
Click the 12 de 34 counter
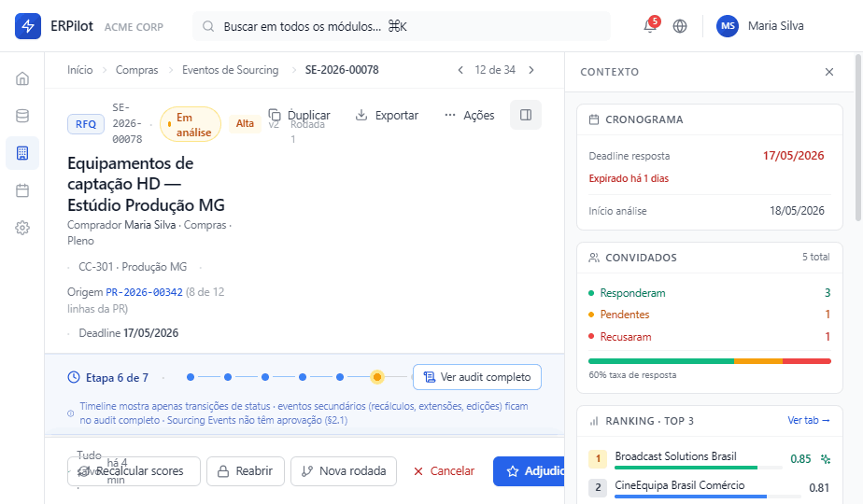(495, 70)
